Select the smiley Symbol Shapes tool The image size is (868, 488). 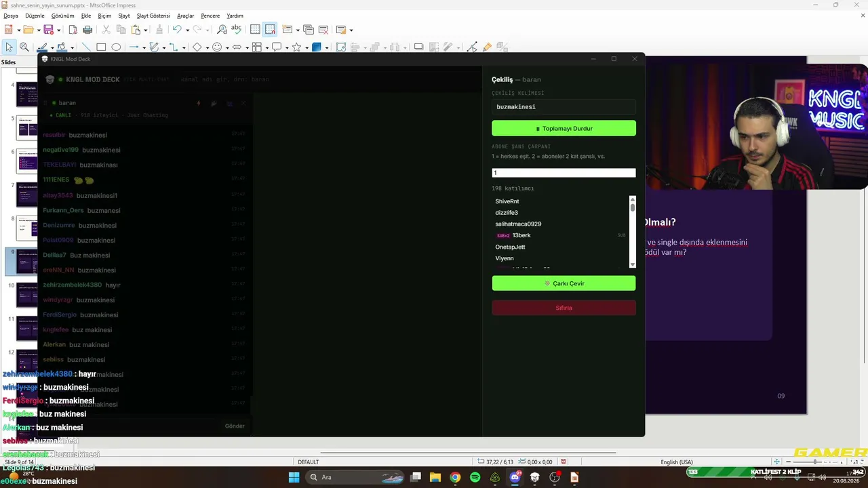coord(217,47)
